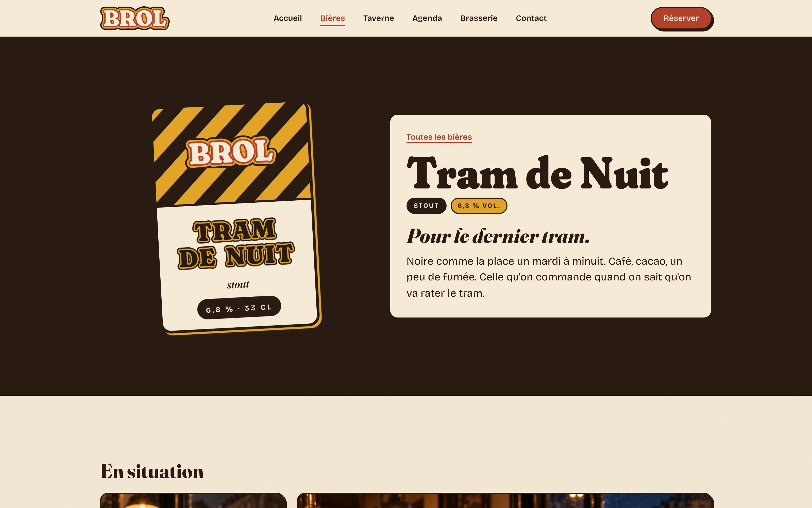
Task: Click the BROL logo in the header
Action: tap(135, 18)
